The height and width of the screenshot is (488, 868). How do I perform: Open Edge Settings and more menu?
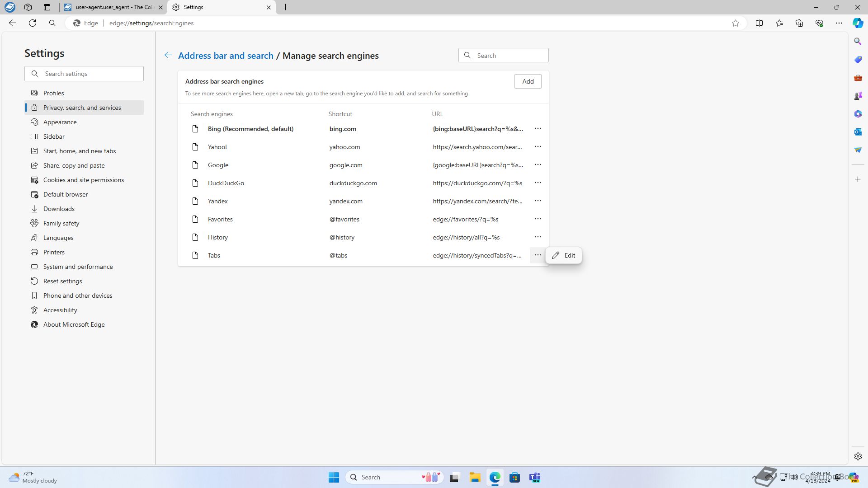click(839, 23)
